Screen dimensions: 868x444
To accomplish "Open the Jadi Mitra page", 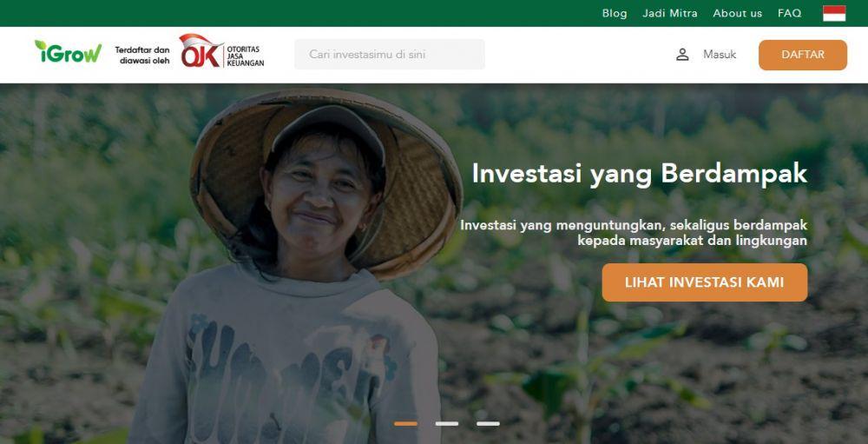I will [670, 13].
